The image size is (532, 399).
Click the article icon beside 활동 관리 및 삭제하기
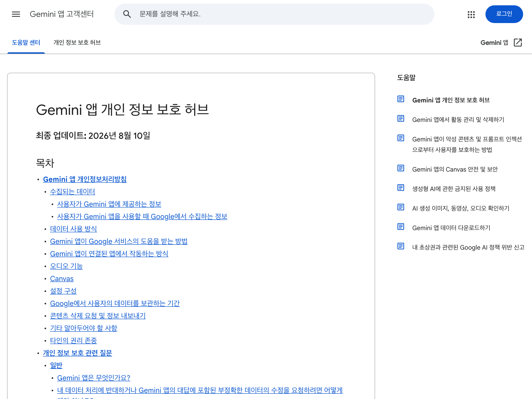coord(401,118)
